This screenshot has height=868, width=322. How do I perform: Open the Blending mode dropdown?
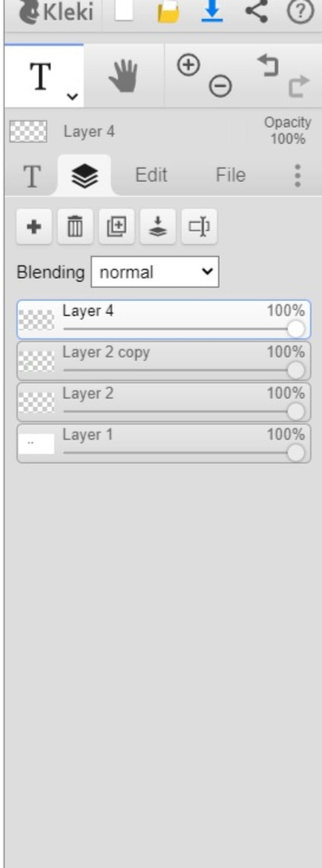(155, 272)
